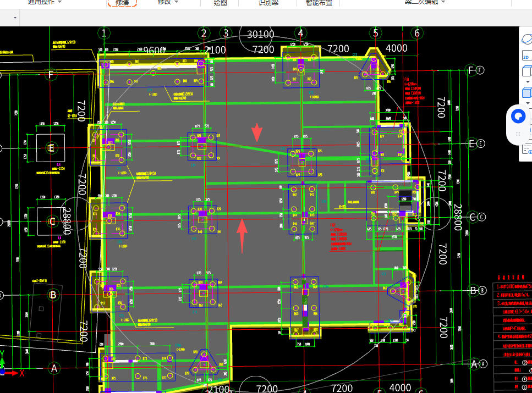532x393 pixels.
Task: Expand the arrow under the wireframe cube
Action: (527, 82)
